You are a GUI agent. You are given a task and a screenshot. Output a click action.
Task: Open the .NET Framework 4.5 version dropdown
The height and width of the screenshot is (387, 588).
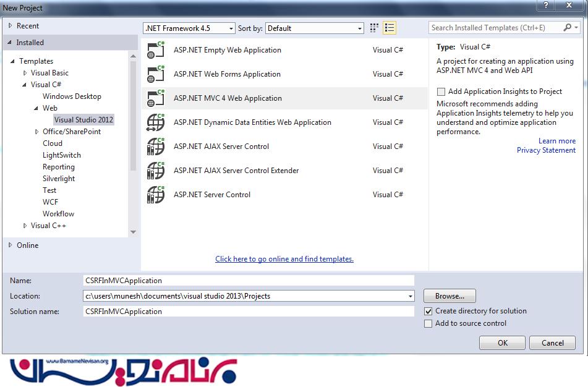tap(189, 28)
